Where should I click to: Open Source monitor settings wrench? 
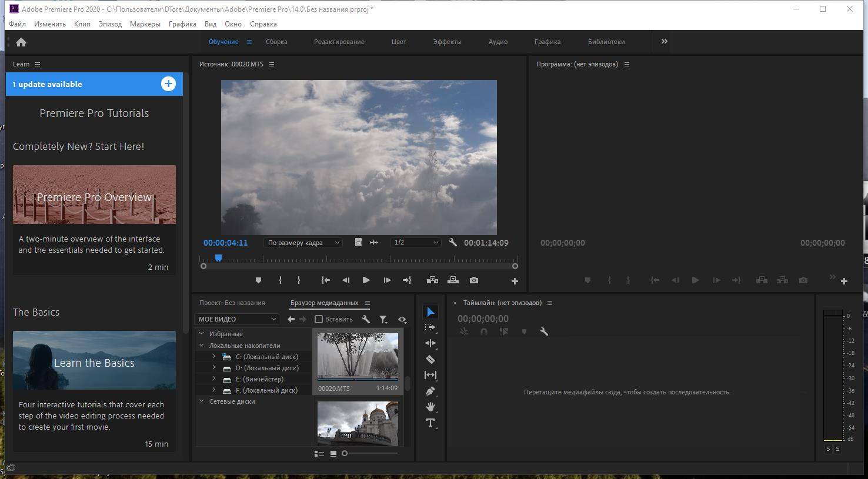[453, 242]
